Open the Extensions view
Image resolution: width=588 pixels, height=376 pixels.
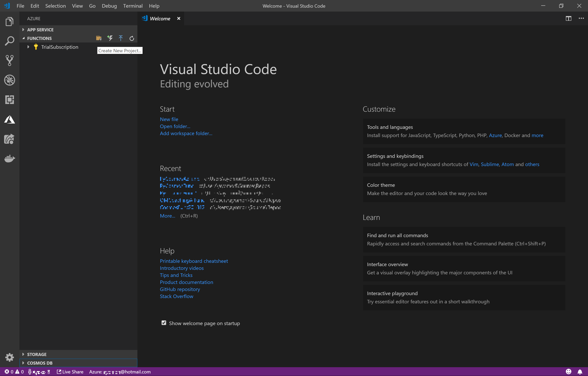point(10,100)
